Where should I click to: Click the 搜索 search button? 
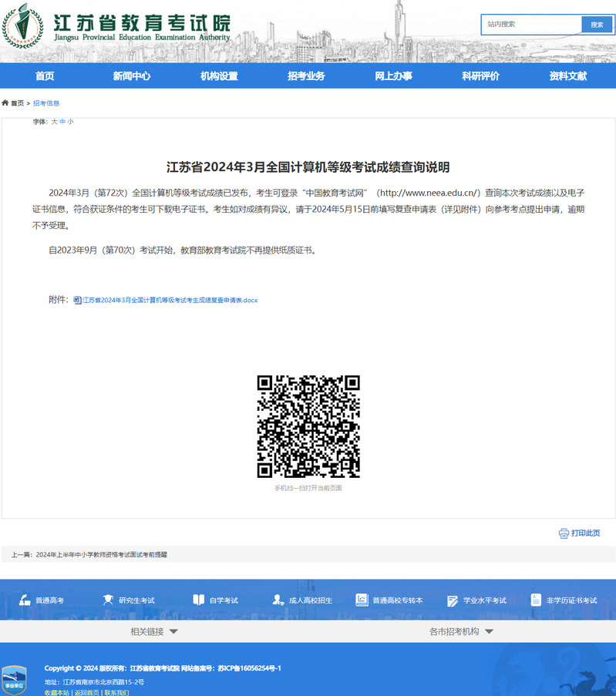tap(597, 25)
